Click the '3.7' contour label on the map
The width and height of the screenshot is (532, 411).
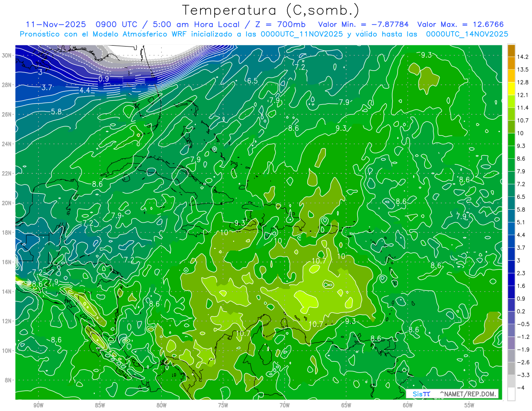pyautogui.click(x=47, y=88)
